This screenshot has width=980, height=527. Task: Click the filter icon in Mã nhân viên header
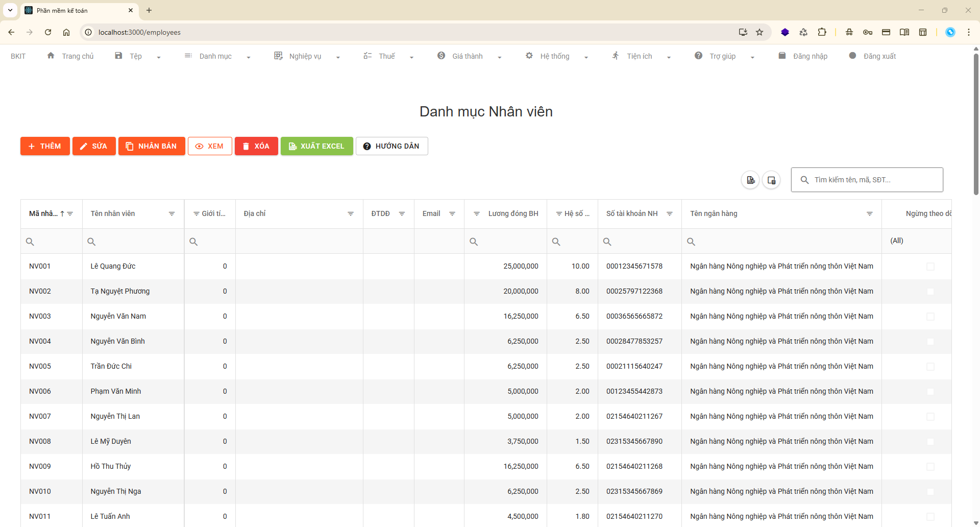70,213
